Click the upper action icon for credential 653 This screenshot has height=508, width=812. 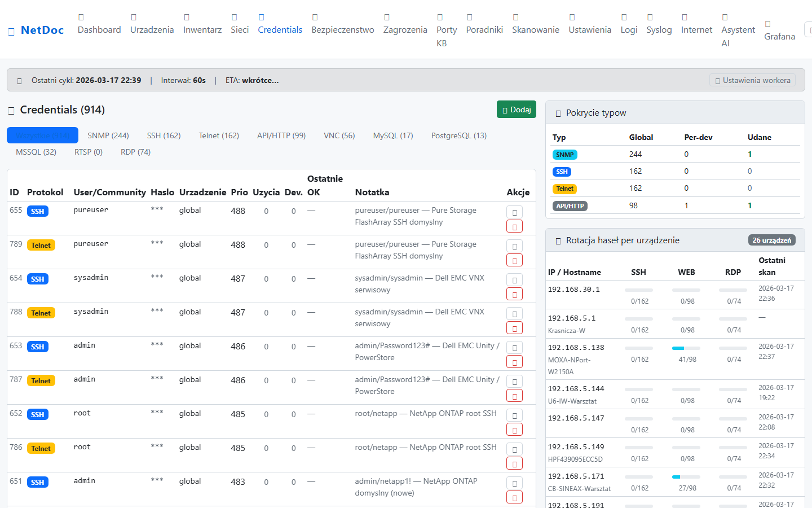[514, 347]
